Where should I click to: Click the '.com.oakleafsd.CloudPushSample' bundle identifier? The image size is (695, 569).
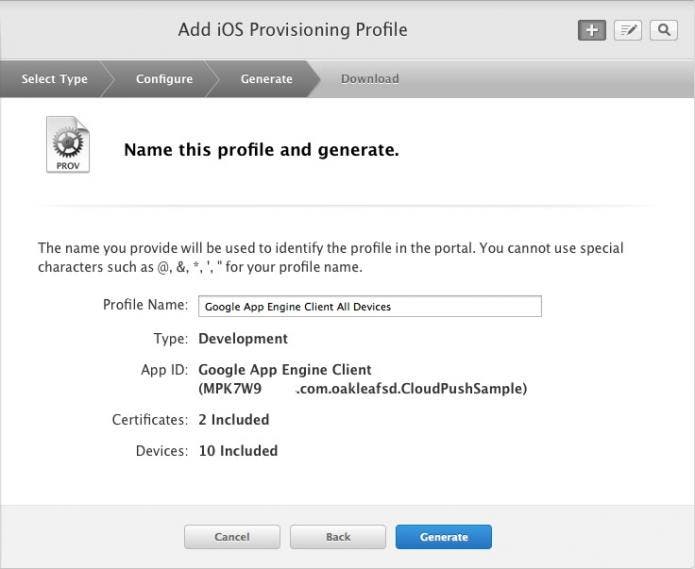click(x=409, y=389)
